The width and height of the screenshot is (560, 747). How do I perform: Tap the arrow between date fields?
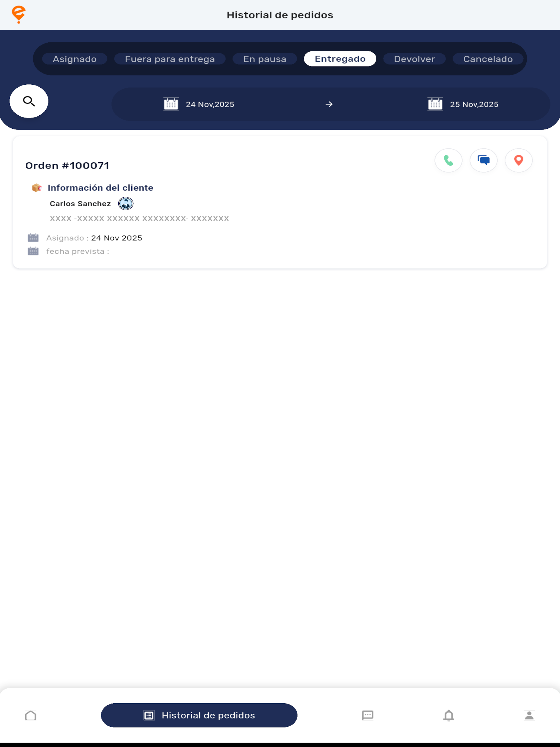[x=329, y=104]
